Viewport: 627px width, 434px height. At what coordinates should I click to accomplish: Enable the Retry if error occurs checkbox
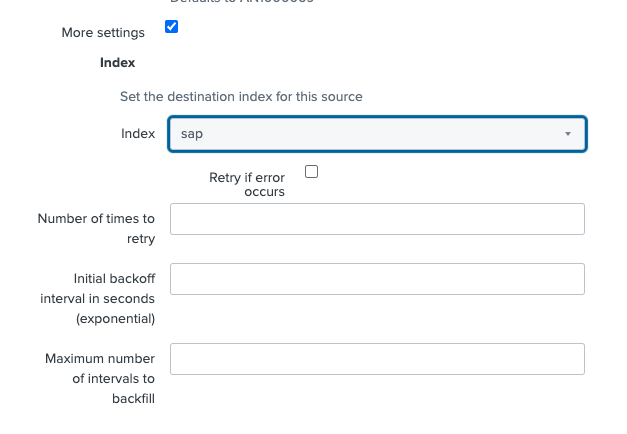(311, 172)
